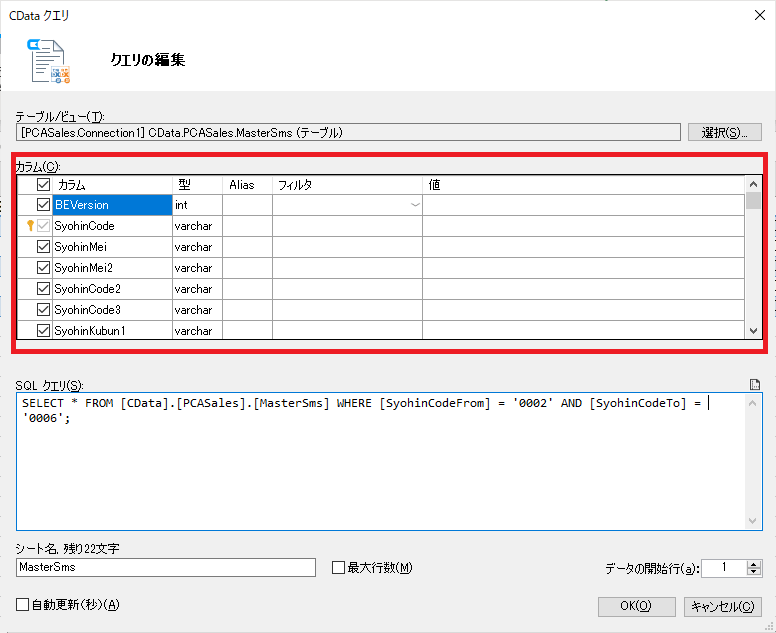Click the SyohinCode key column checkbox
This screenshot has height=633, width=776.
[43, 226]
